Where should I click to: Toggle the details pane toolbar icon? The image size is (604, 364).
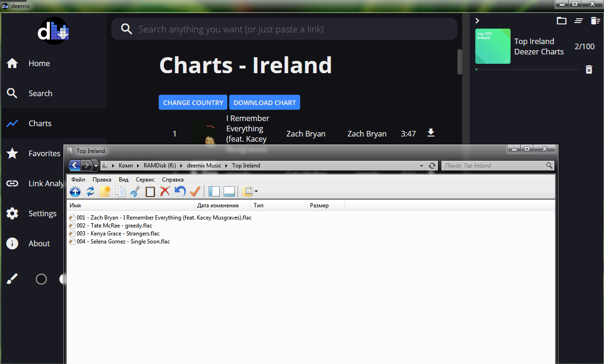(229, 191)
